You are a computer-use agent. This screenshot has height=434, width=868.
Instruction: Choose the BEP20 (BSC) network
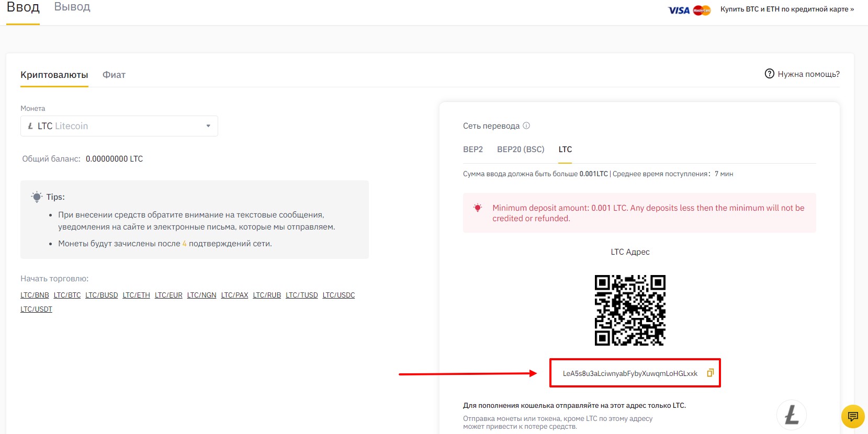(x=521, y=150)
